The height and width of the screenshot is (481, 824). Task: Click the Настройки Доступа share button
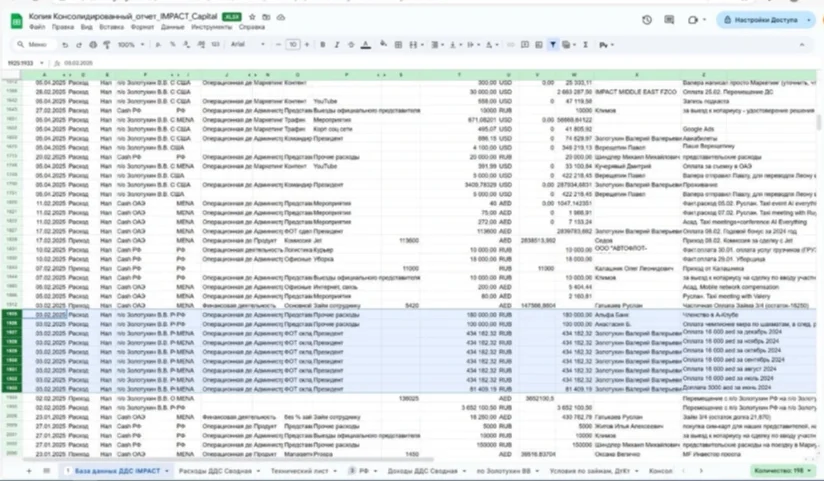[760, 20]
